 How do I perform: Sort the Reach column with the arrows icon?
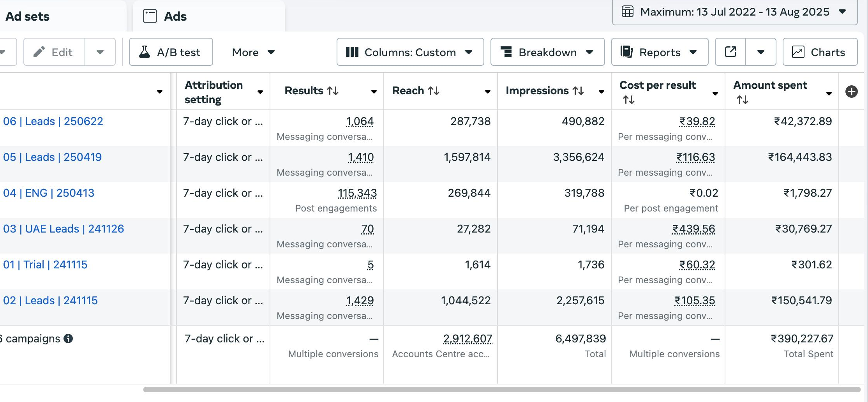(x=434, y=91)
